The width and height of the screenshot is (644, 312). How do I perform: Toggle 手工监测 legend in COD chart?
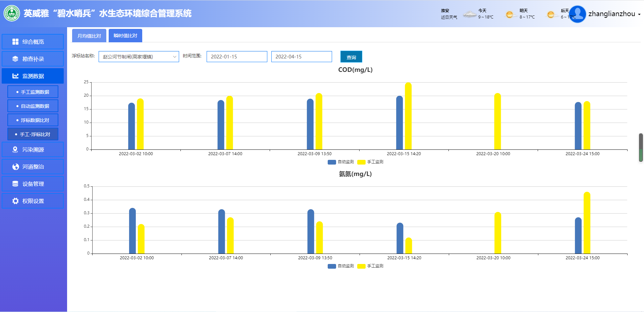point(370,162)
